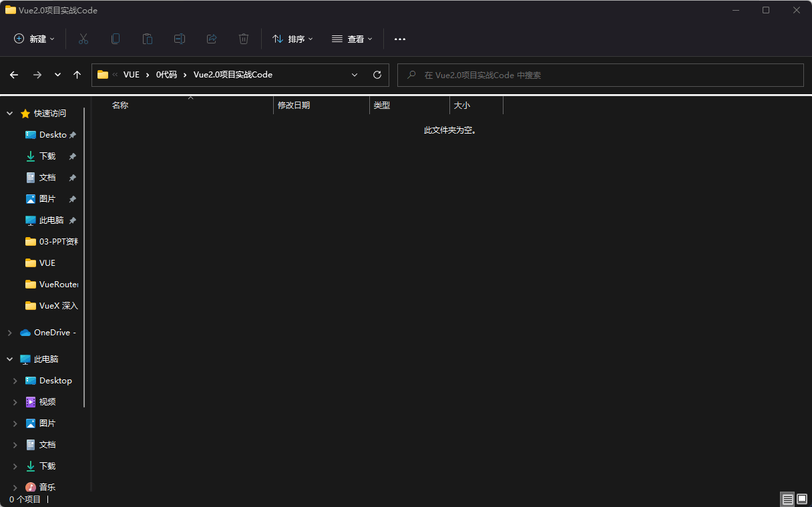The image size is (812, 507).
Task: Open pinned 文档 in quick access
Action: pyautogui.click(x=47, y=178)
